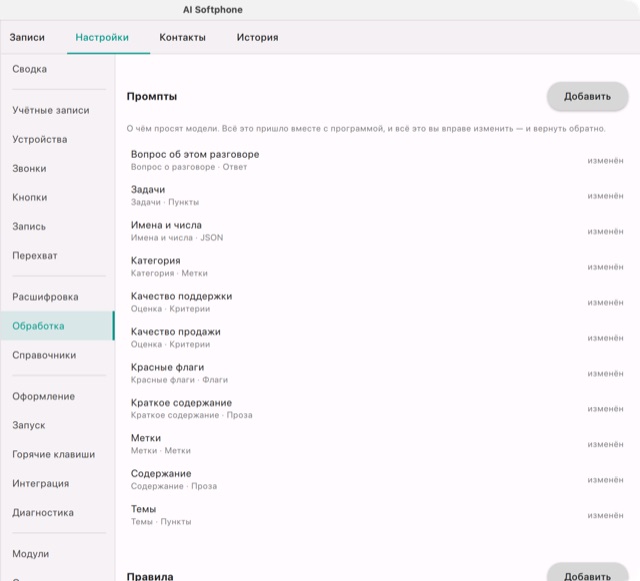640x581 pixels.
Task: Open Оформление settings
Action: click(58, 396)
